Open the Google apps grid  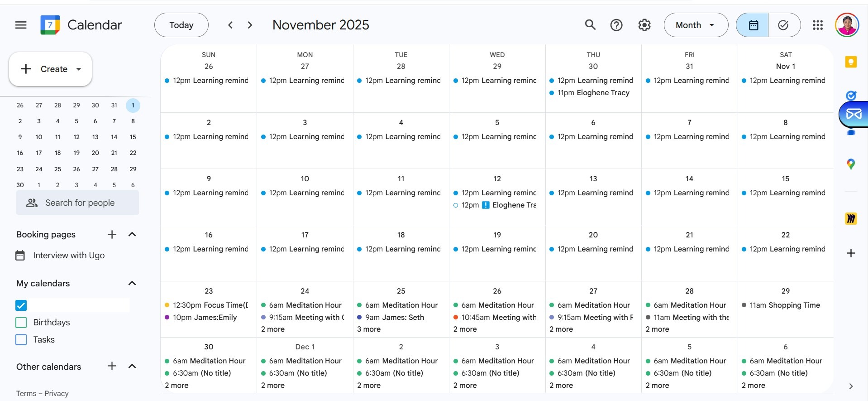[x=817, y=25]
